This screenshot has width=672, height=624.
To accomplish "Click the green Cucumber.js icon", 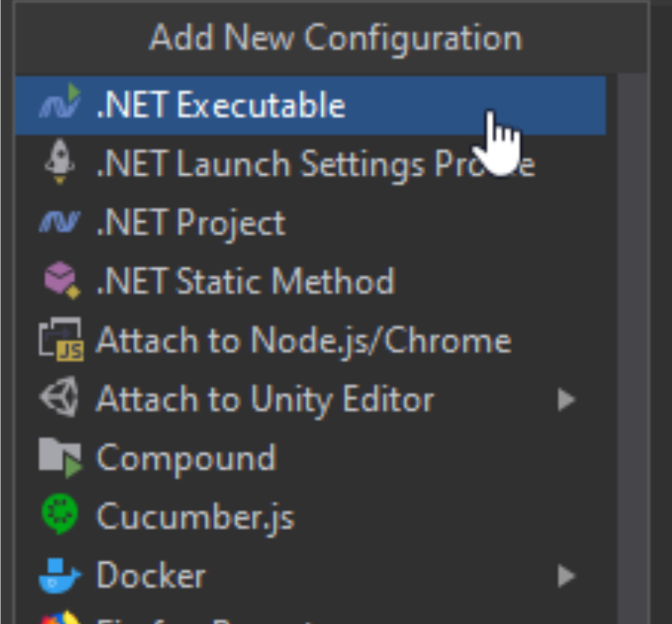I will coord(59,514).
